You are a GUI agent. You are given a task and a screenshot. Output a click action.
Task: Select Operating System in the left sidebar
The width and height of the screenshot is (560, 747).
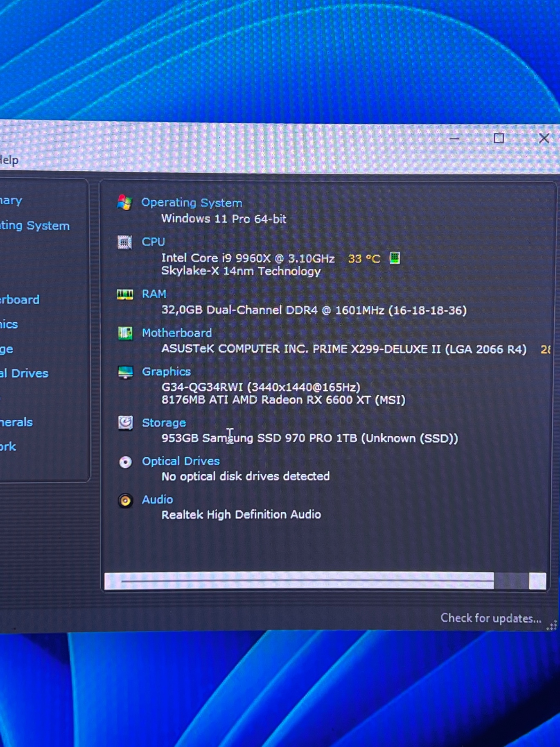[35, 226]
